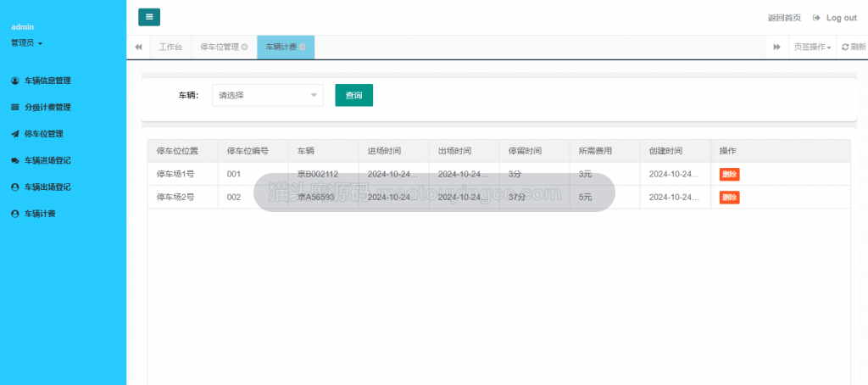Click the green 查询 button
Screen dimensions: 868x385
tap(353, 95)
